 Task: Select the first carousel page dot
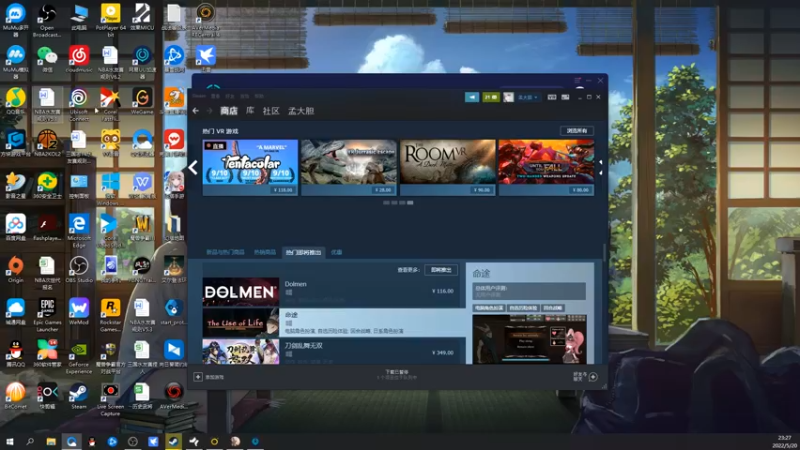pyautogui.click(x=386, y=203)
